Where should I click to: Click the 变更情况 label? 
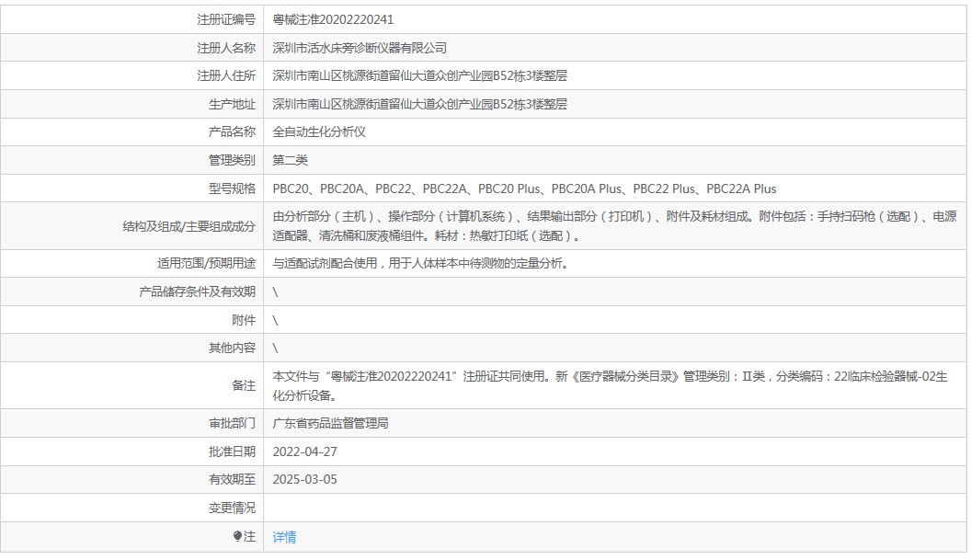click(233, 508)
